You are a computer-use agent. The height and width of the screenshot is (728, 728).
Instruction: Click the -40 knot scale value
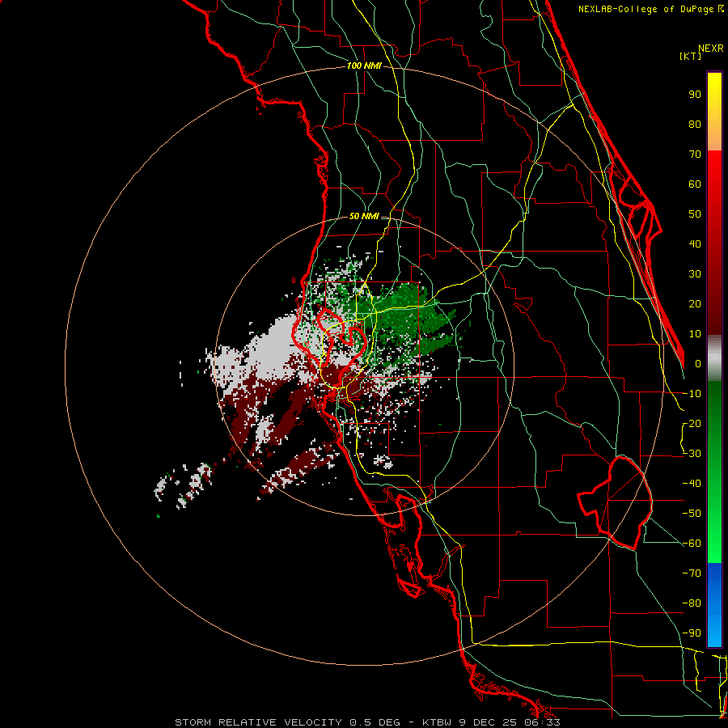tap(692, 484)
